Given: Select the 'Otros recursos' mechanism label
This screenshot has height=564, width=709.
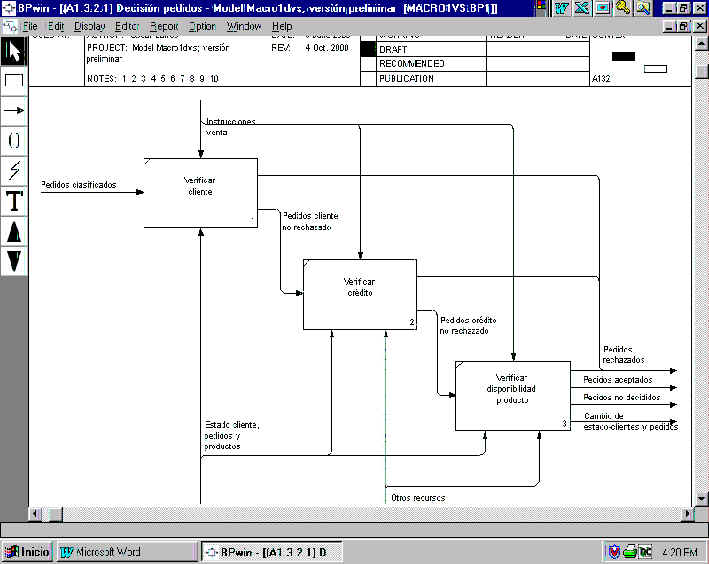Looking at the screenshot, I should point(418,498).
